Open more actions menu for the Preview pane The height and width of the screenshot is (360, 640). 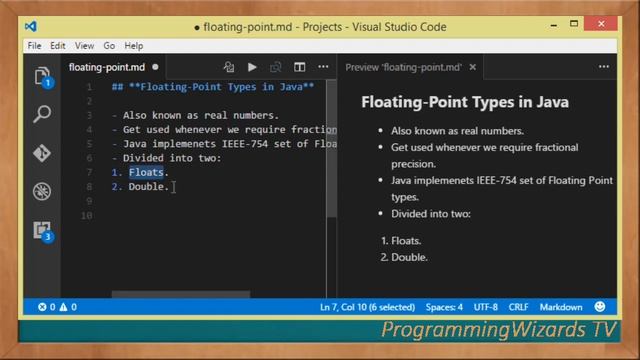click(604, 67)
